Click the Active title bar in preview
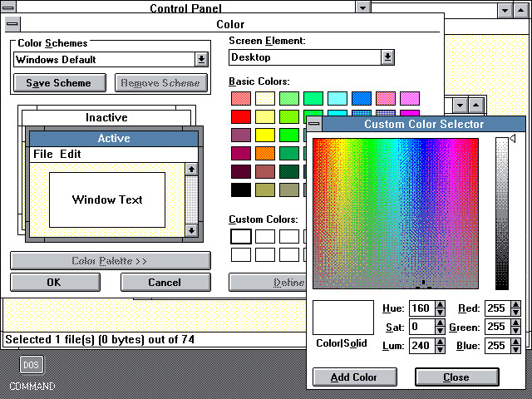The image size is (532, 399). point(114,139)
